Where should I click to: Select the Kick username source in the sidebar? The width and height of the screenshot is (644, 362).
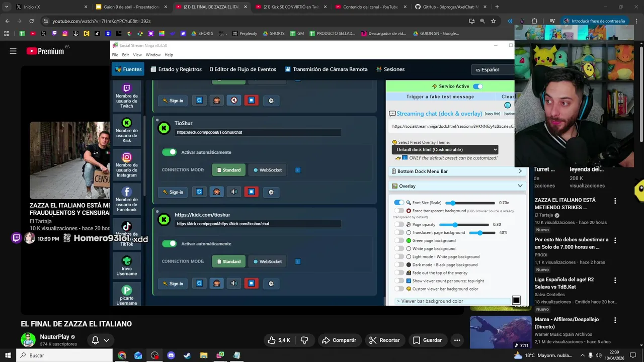point(127,130)
